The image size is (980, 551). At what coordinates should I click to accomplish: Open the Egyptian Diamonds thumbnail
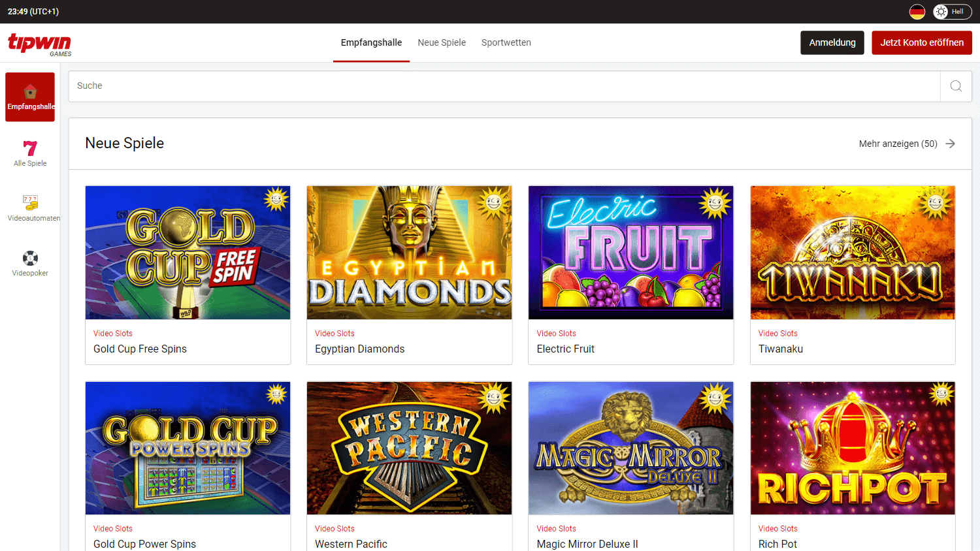click(x=409, y=253)
